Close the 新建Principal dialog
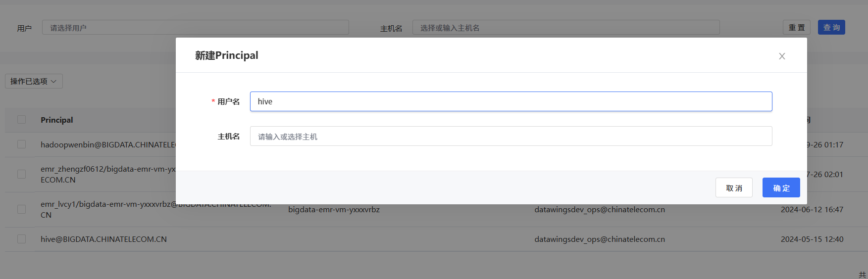This screenshot has height=279, width=868. pyautogui.click(x=782, y=56)
